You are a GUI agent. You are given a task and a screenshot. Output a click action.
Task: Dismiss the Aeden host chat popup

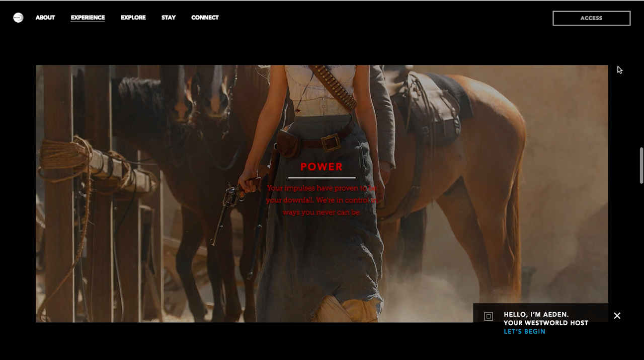tap(617, 316)
